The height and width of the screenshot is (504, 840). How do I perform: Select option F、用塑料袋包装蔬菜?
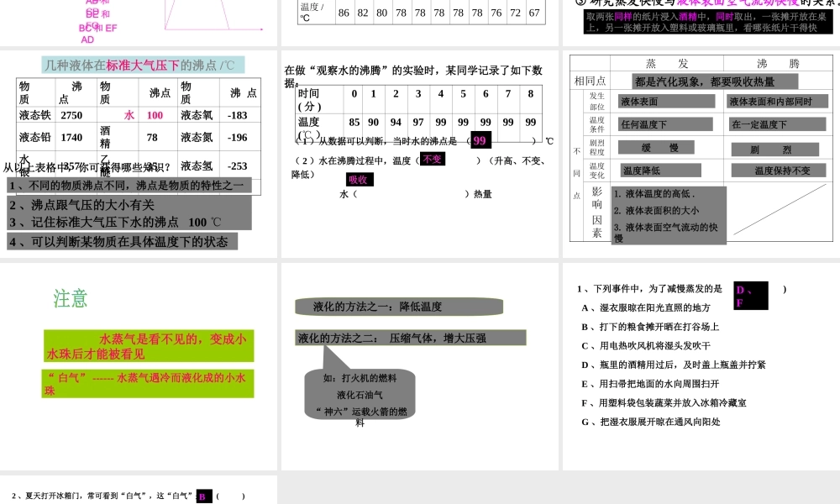[664, 403]
